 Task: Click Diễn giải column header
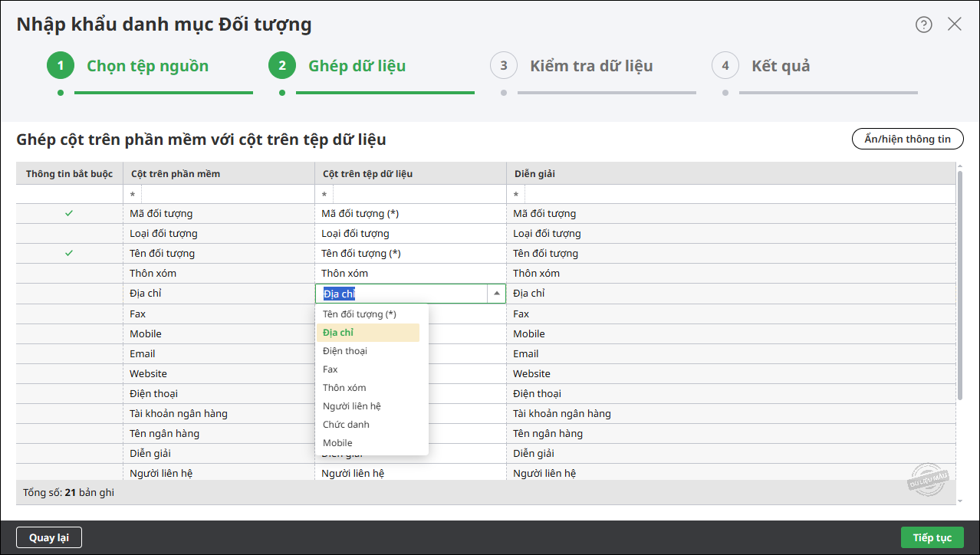[732, 174]
